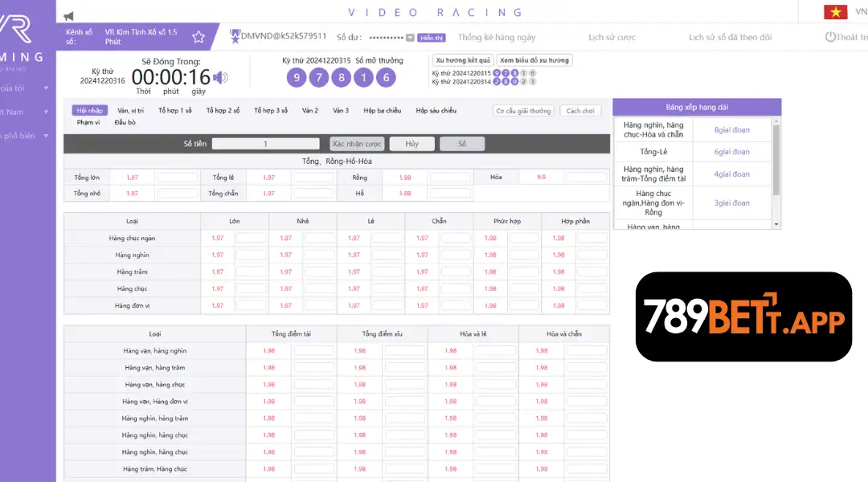Select the Vạn 2 tab

pyautogui.click(x=310, y=111)
